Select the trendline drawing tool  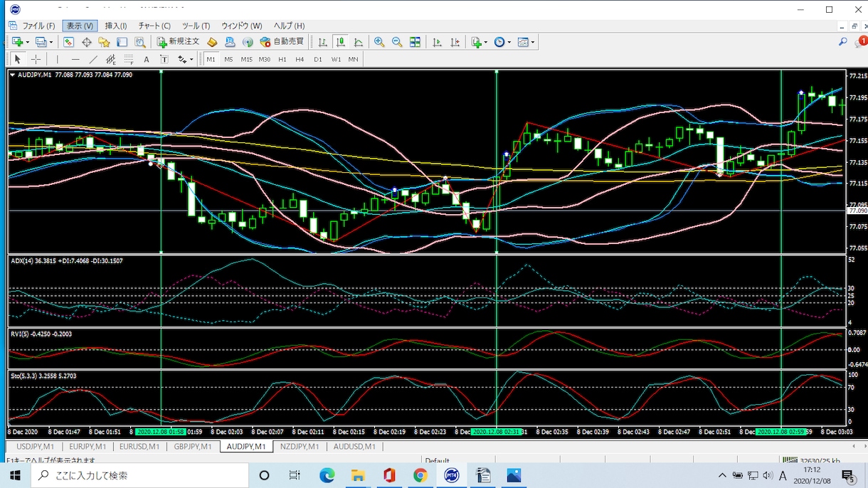point(93,60)
